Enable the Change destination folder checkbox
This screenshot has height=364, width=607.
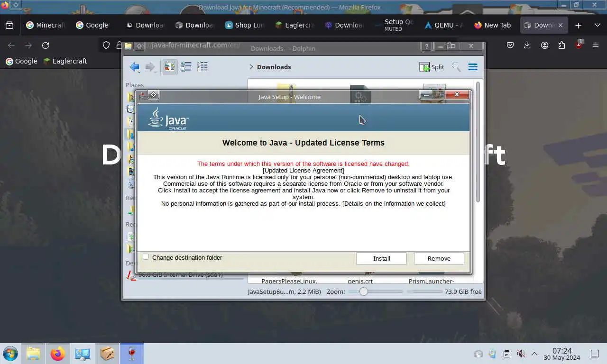146,257
